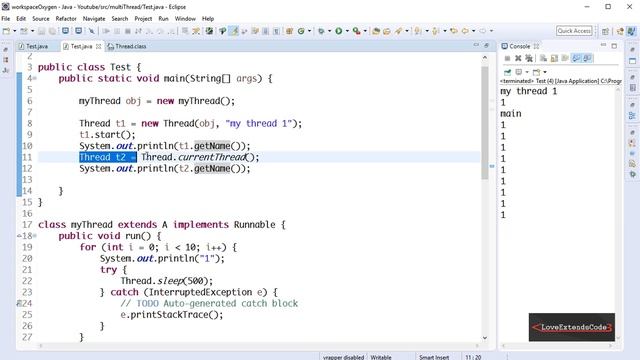Maximize the editor area

click(x=487, y=45)
